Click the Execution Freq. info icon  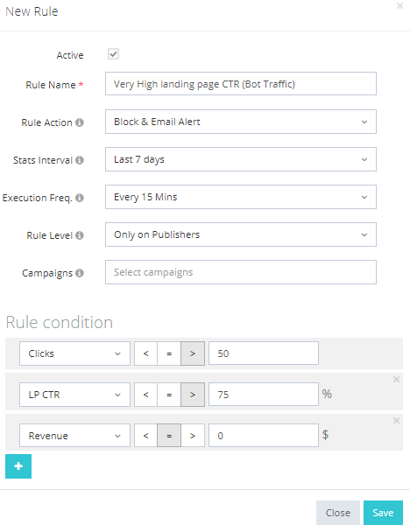pos(80,198)
